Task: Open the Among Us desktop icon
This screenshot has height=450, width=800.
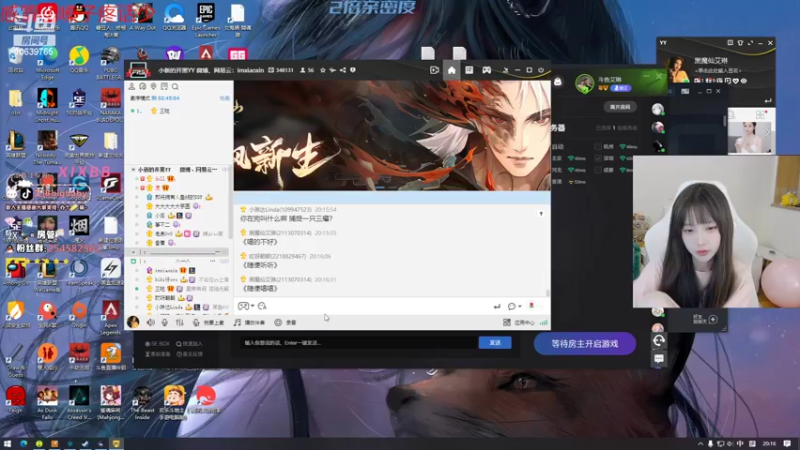Action: (x=16, y=272)
